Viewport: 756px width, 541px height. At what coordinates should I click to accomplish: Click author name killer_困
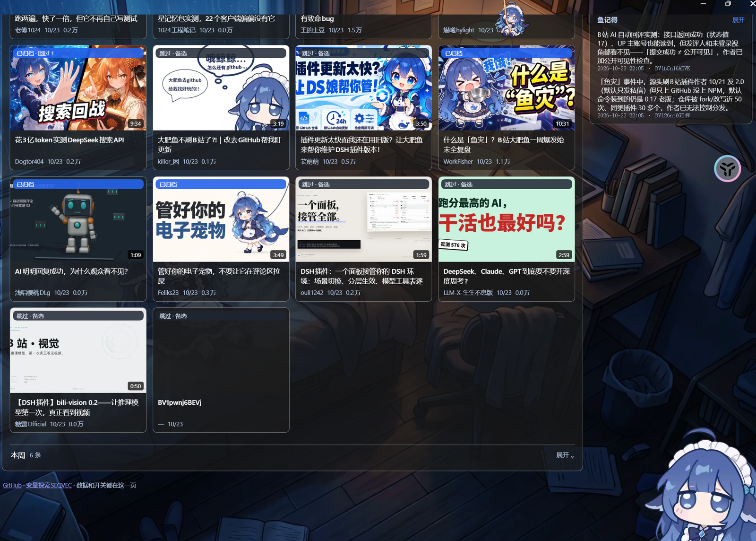click(x=168, y=162)
